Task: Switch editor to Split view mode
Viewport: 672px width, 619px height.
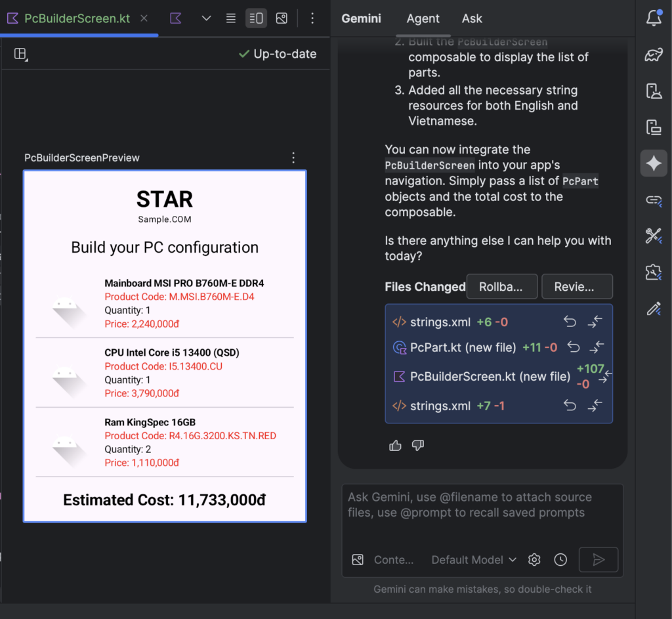Action: click(256, 18)
